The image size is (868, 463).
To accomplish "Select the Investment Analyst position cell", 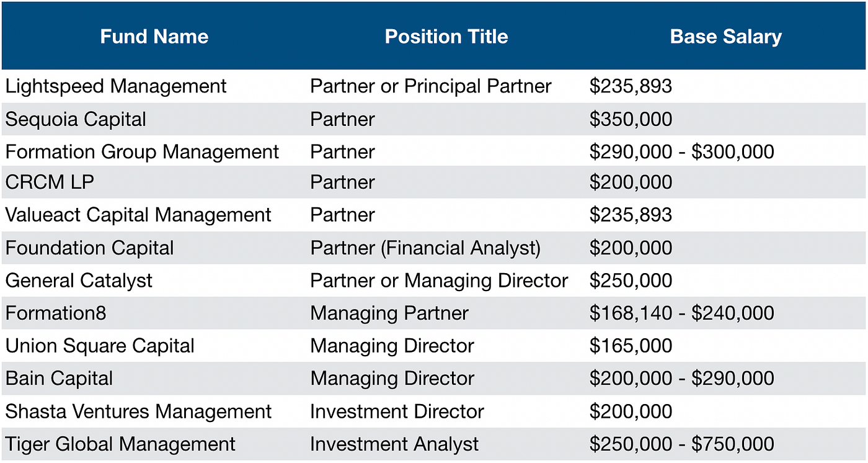I will click(394, 444).
